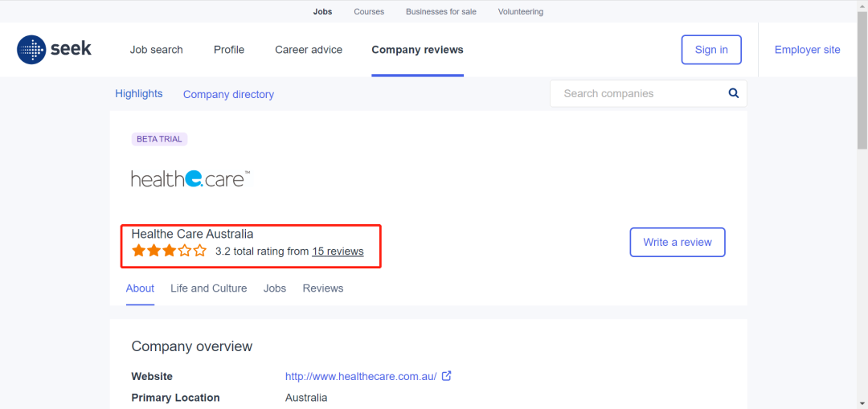Switch to Life and Culture tab

[209, 288]
